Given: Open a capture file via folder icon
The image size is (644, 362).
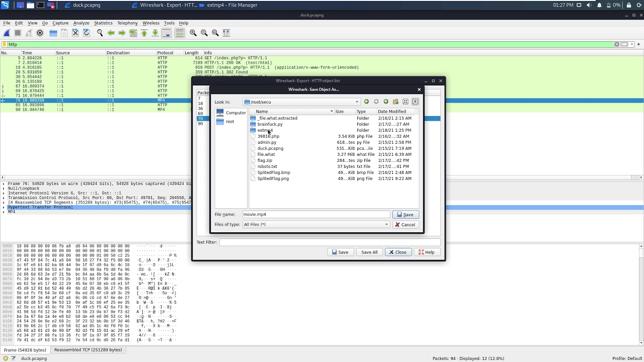Looking at the screenshot, I should click(53, 33).
